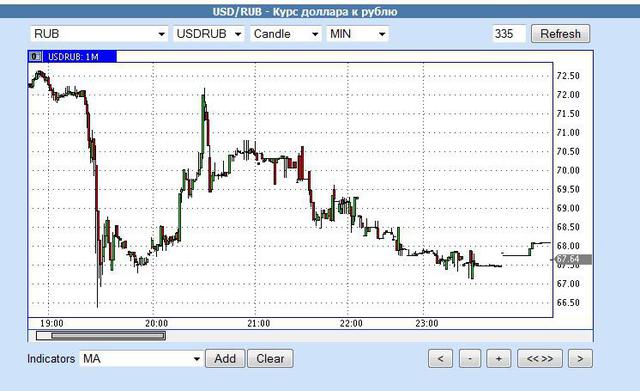The width and height of the screenshot is (640, 391).
Task: Click the 23:00 time axis label
Action: click(x=427, y=324)
